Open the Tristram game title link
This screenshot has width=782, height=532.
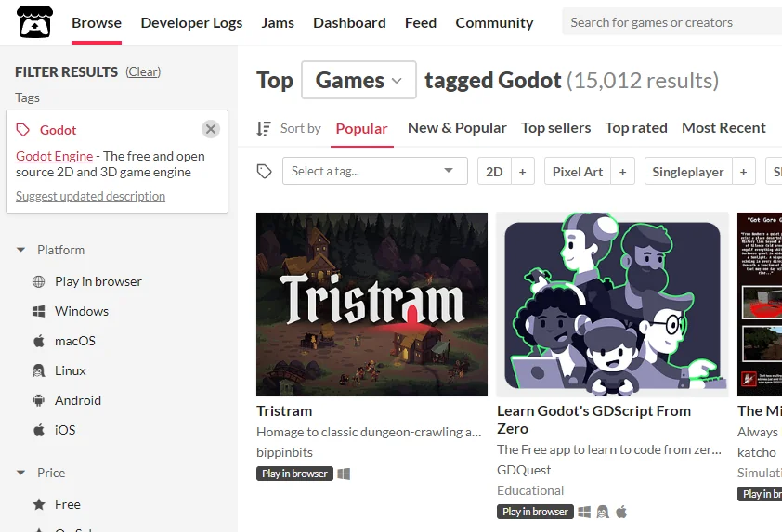click(x=284, y=411)
